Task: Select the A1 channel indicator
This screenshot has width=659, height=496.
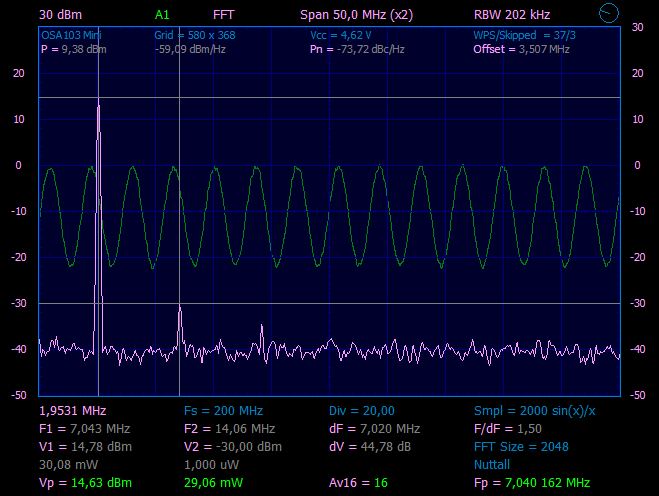Action: coord(162,15)
